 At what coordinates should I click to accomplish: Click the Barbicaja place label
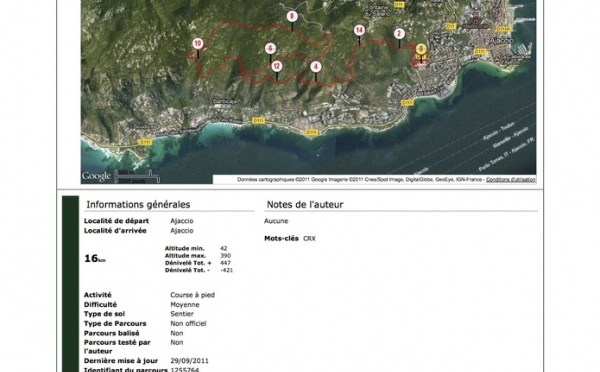225,101
